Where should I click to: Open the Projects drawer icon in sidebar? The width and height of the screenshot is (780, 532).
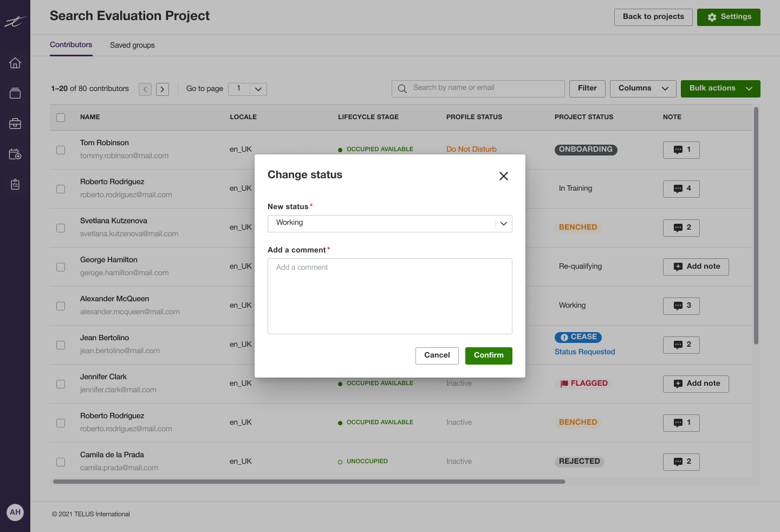pos(15,93)
